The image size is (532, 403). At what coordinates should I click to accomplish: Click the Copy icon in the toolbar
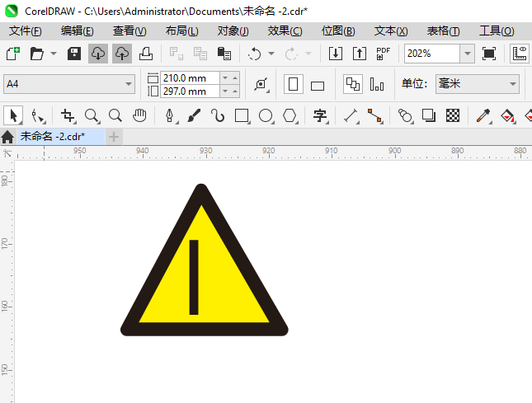[200, 54]
